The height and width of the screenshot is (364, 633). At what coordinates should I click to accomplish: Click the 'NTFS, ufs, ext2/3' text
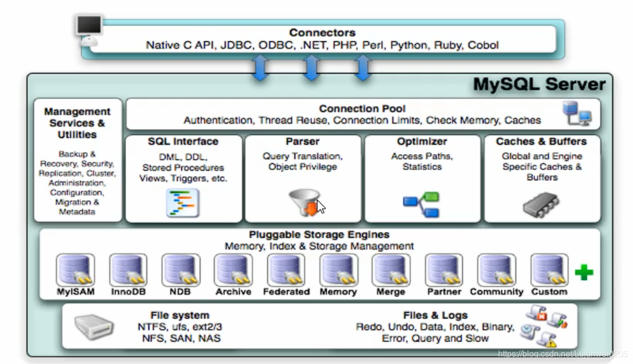[180, 327]
